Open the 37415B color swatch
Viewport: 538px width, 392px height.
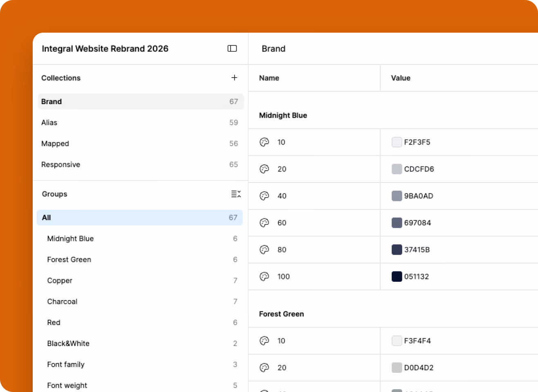397,249
